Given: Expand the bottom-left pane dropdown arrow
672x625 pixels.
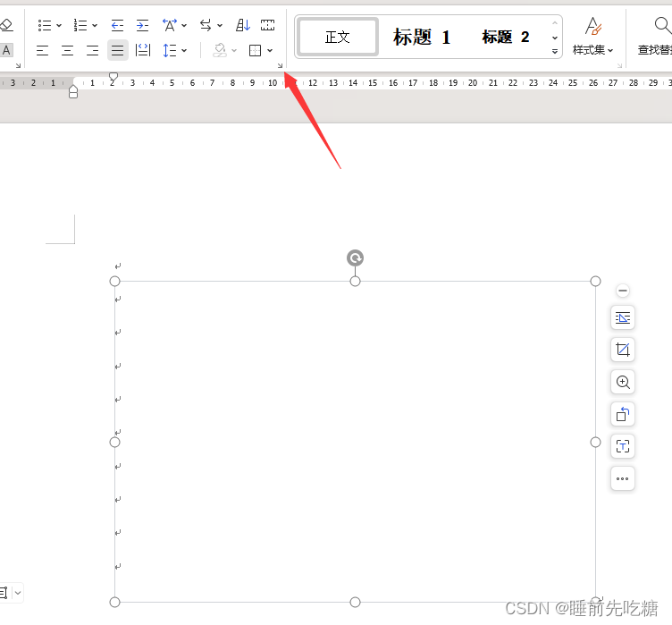Looking at the screenshot, I should 18,593.
